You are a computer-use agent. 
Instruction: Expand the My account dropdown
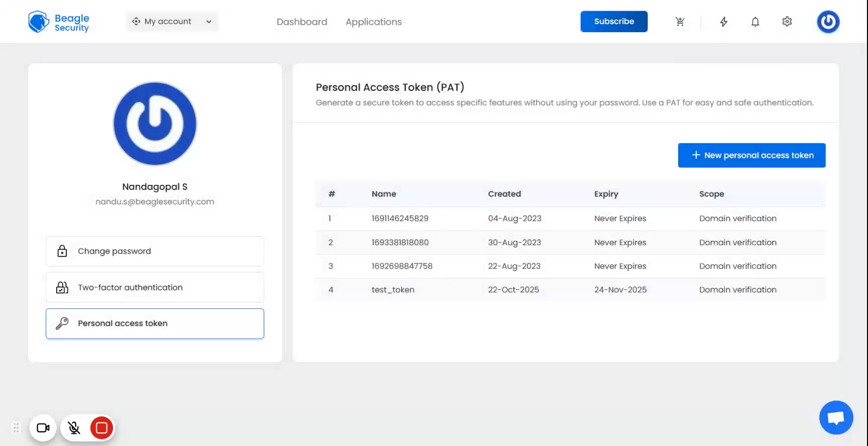pos(172,22)
